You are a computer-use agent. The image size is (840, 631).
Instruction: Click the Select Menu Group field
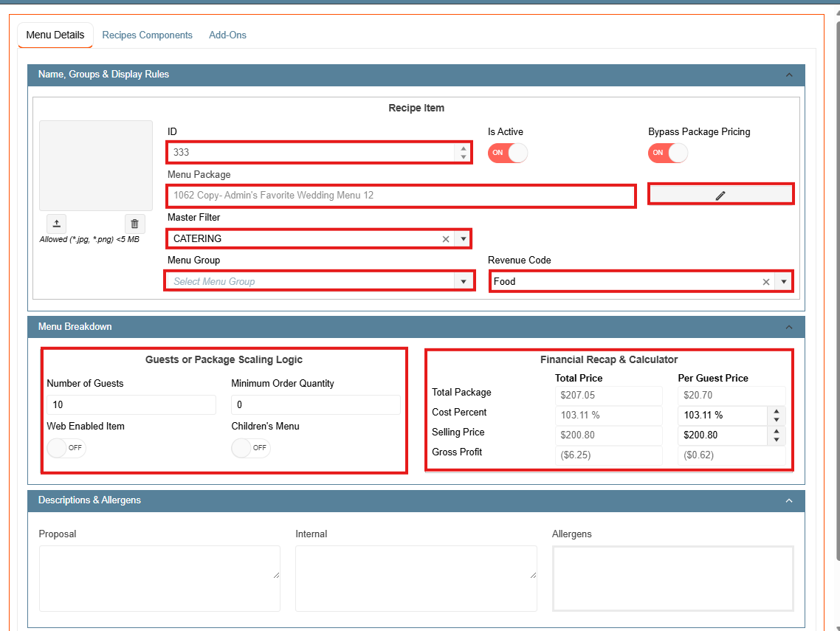pos(311,282)
